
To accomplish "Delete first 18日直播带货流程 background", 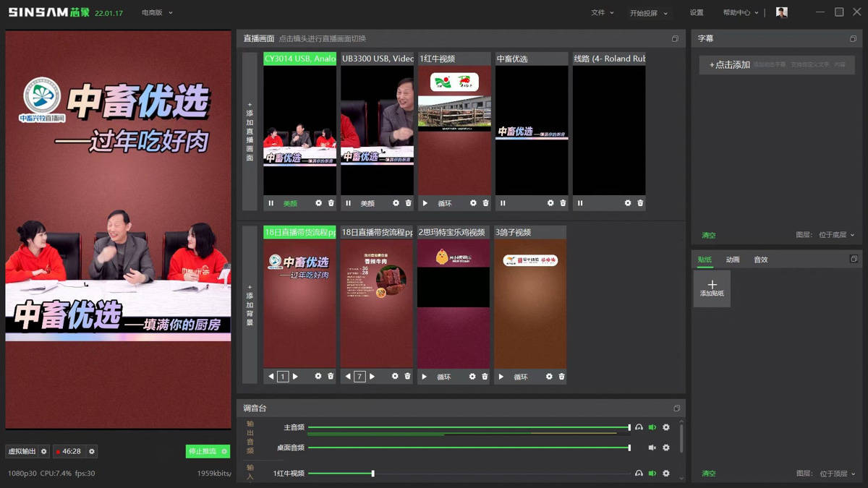I will tap(331, 377).
